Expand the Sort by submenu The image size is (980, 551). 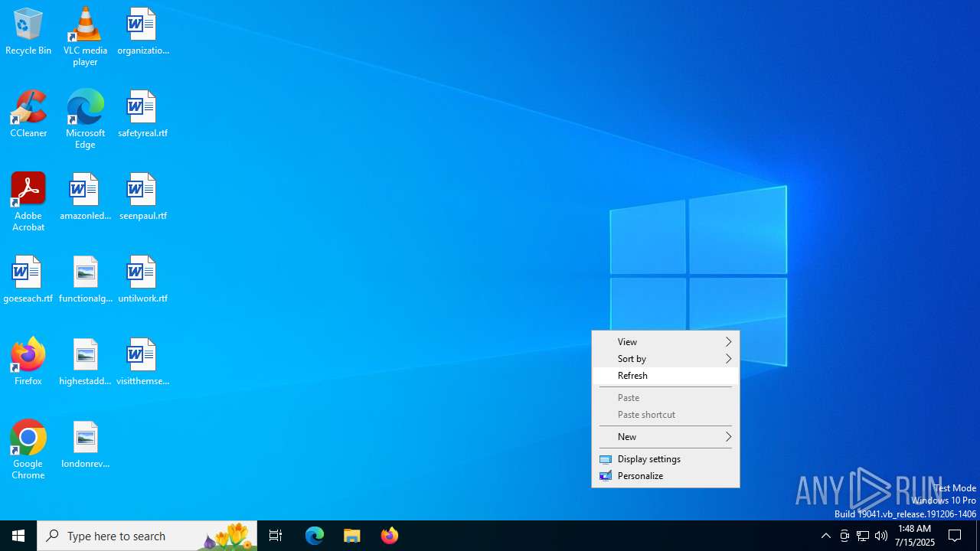tap(665, 359)
